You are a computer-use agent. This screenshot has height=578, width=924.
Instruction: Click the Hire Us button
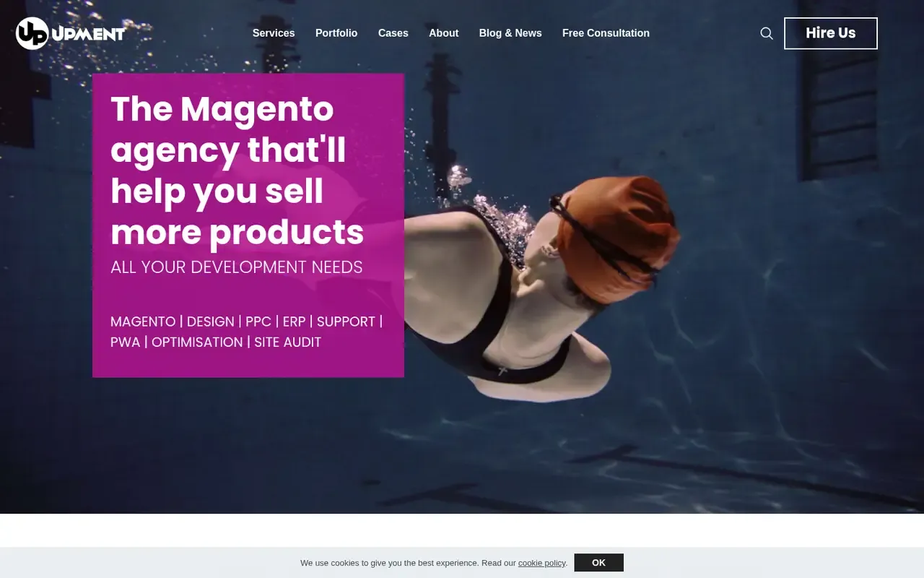(831, 33)
